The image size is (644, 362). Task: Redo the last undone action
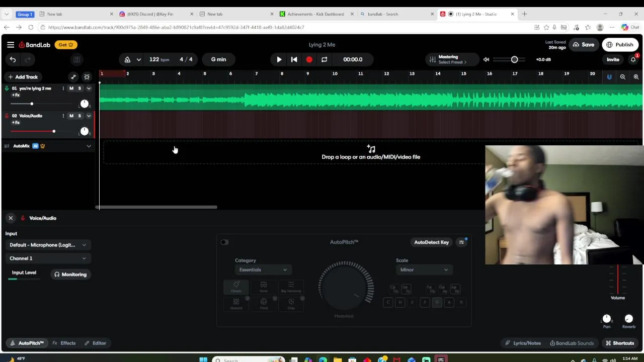[x=28, y=59]
